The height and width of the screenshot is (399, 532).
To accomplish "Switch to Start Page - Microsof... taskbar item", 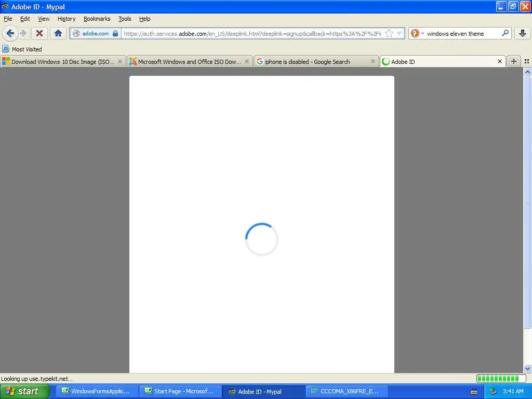I will [x=181, y=391].
